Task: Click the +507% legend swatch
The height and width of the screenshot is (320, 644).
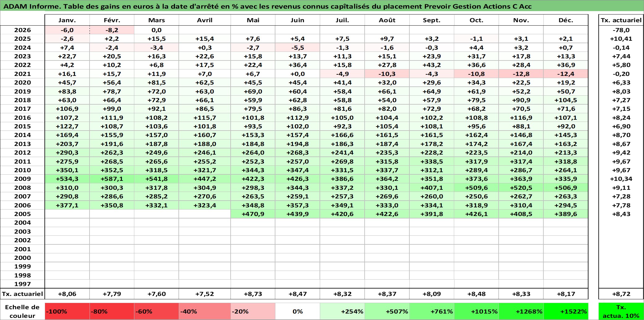Action: (x=387, y=311)
